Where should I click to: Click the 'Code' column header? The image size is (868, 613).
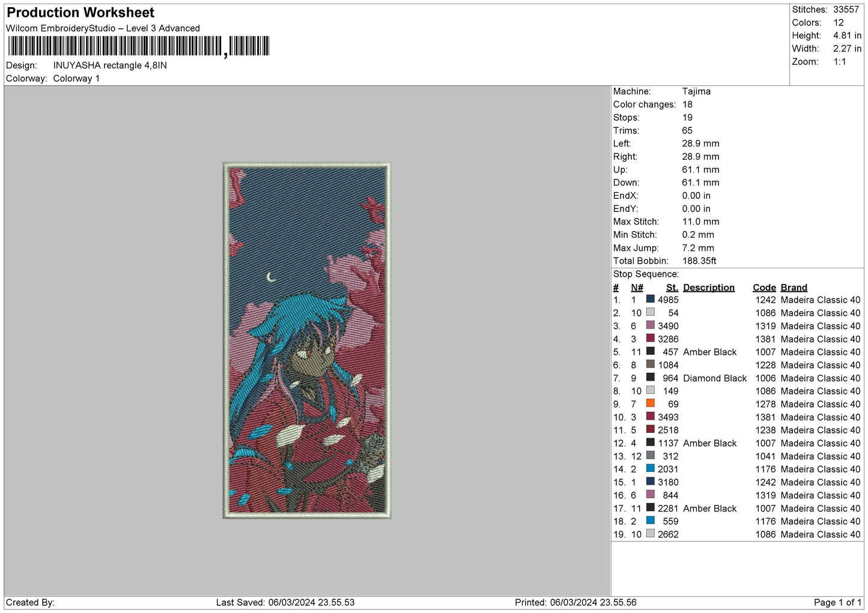pyautogui.click(x=764, y=288)
